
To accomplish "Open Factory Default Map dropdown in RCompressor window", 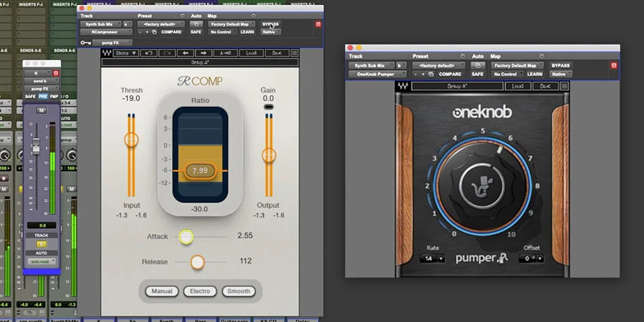I will 231,24.
